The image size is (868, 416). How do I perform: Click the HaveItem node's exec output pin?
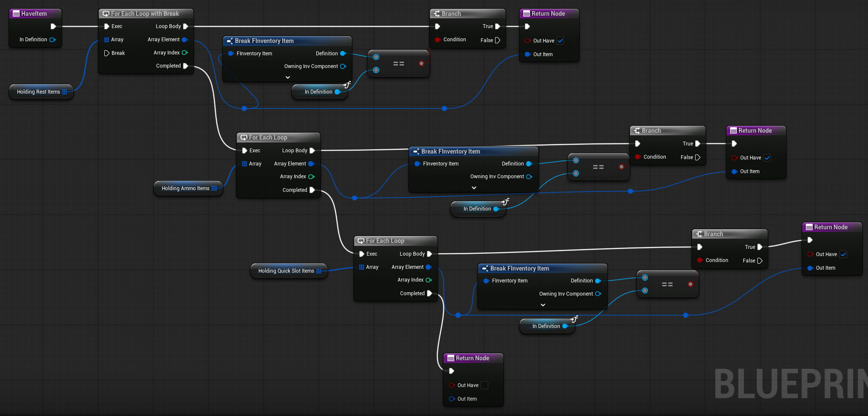[53, 26]
